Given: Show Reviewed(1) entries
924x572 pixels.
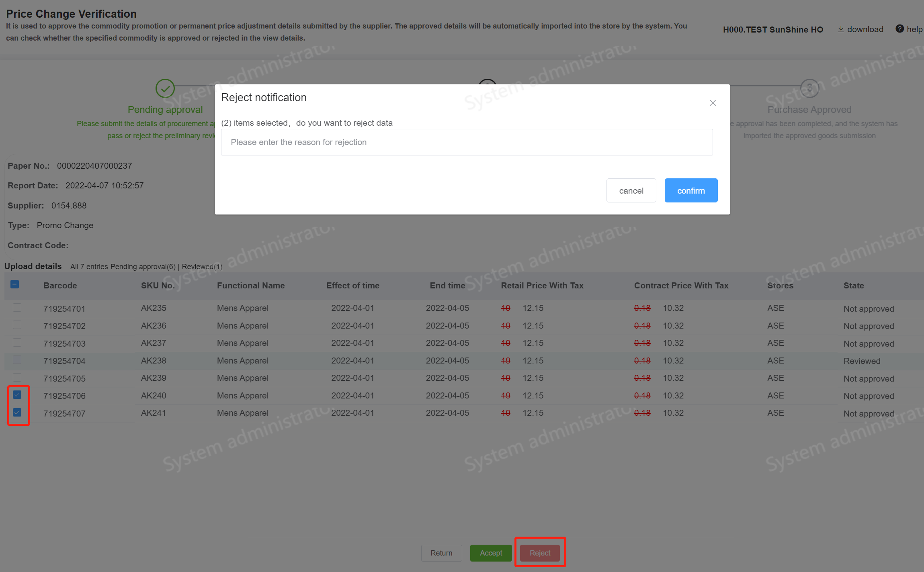Looking at the screenshot, I should pos(202,267).
